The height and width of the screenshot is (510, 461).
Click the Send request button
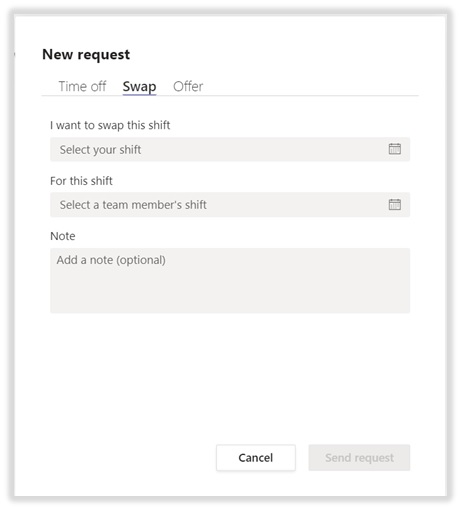pos(359,458)
